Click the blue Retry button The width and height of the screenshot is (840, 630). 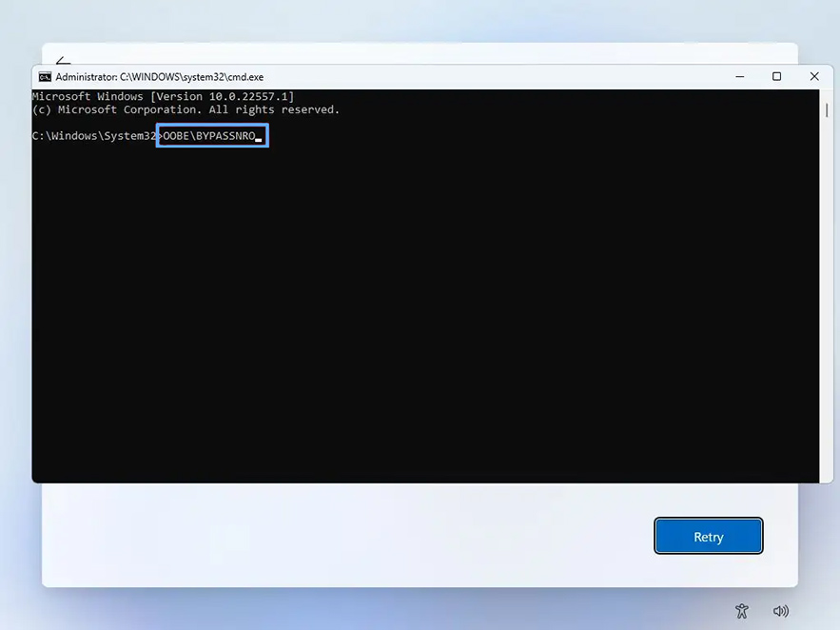coord(708,536)
